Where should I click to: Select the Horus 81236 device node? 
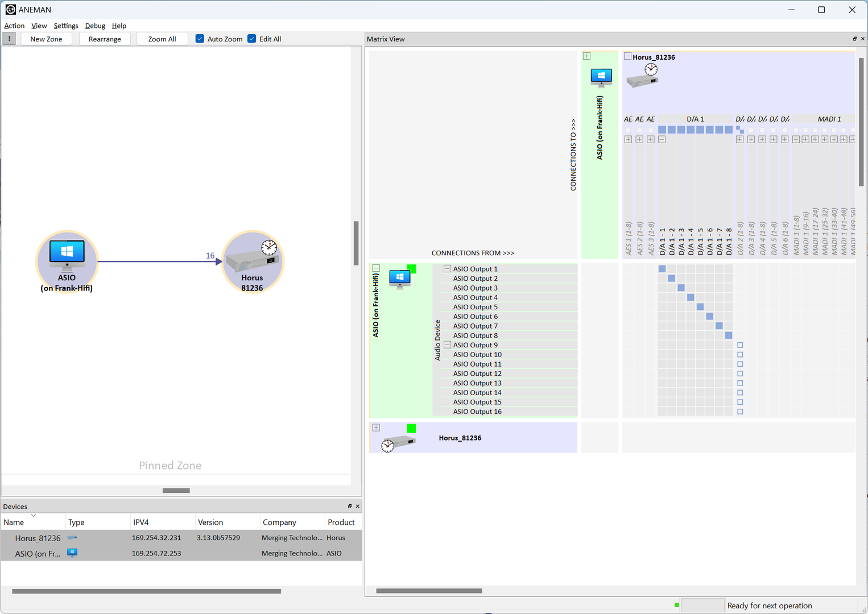pyautogui.click(x=252, y=261)
